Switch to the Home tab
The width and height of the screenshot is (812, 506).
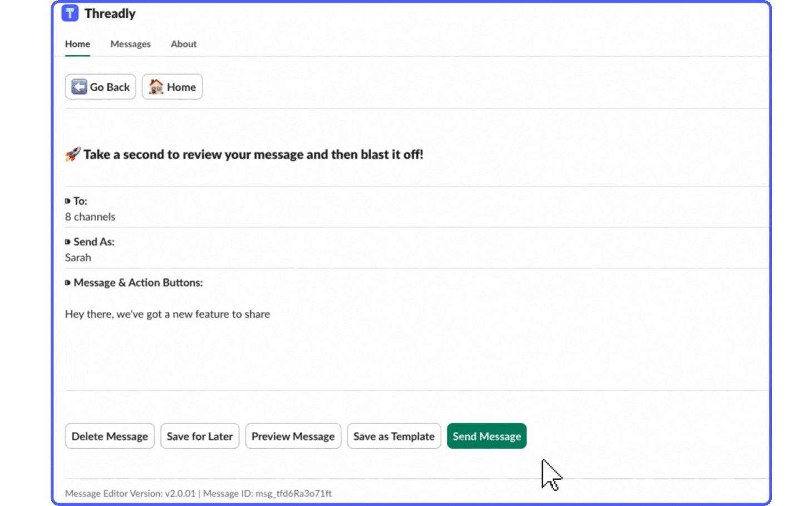click(x=77, y=44)
